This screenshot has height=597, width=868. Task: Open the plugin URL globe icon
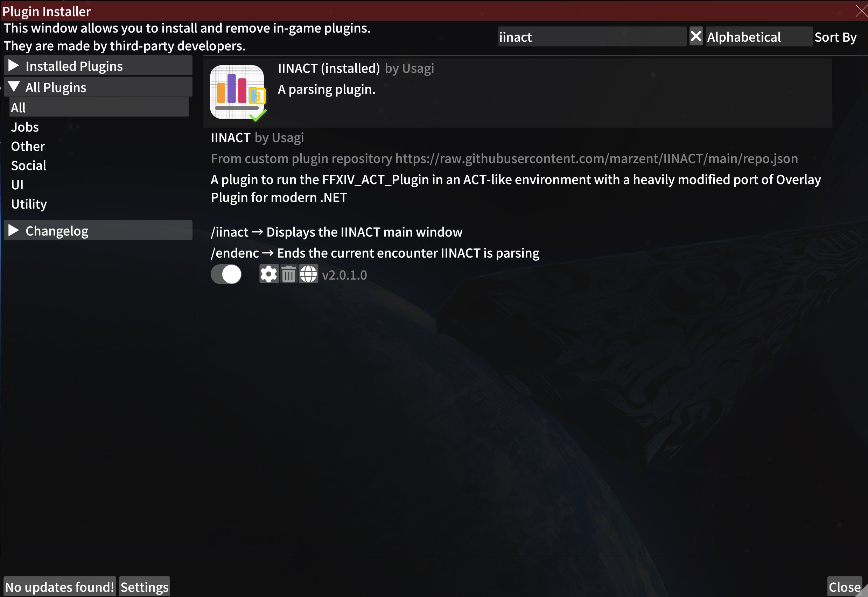308,274
